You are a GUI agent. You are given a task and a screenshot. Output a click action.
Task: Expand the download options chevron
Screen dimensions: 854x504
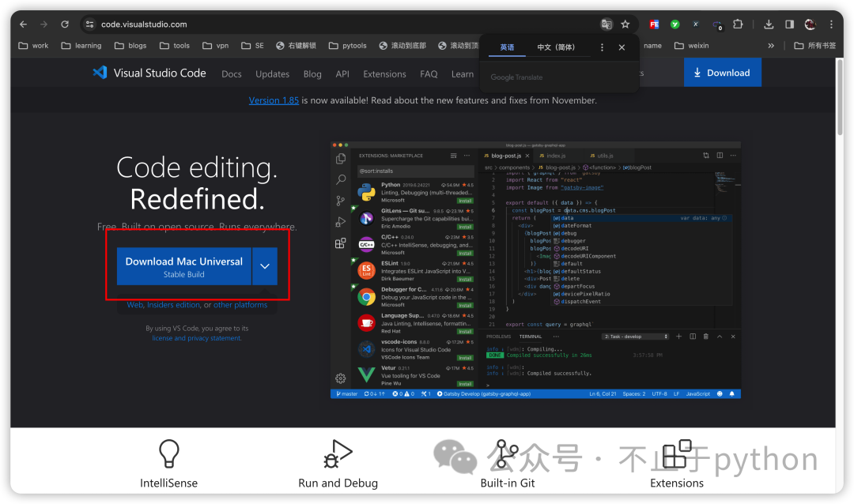coord(265,266)
